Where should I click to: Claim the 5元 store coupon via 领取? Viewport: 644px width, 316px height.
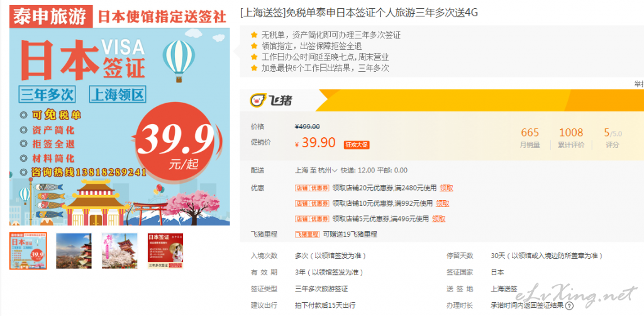point(439,218)
